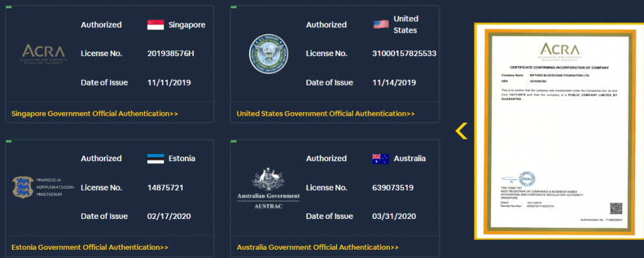Click Date of Issue label in Australia card

coord(330,216)
